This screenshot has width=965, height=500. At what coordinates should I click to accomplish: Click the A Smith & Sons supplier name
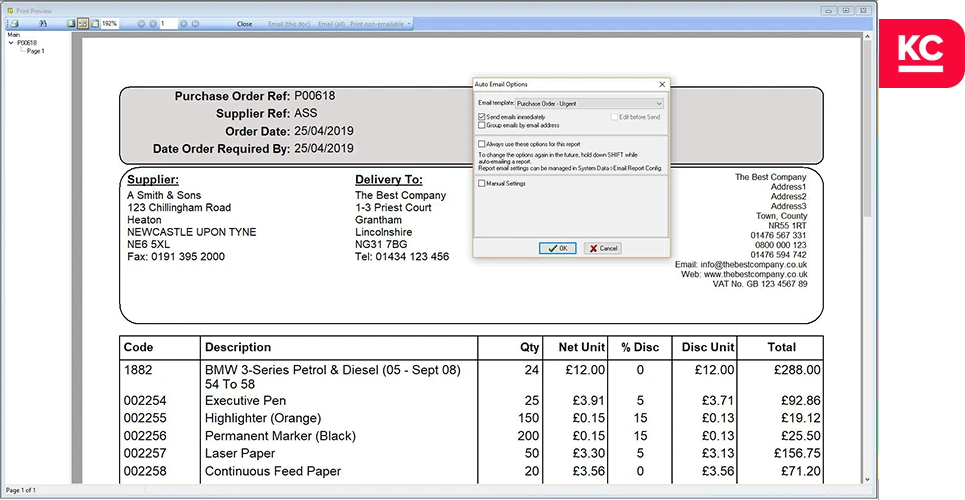tap(164, 195)
